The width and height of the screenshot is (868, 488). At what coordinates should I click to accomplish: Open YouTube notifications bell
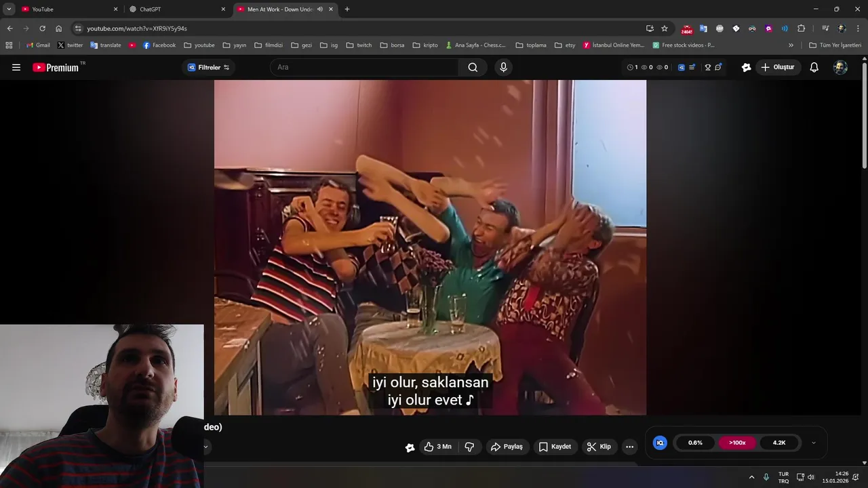[814, 67]
